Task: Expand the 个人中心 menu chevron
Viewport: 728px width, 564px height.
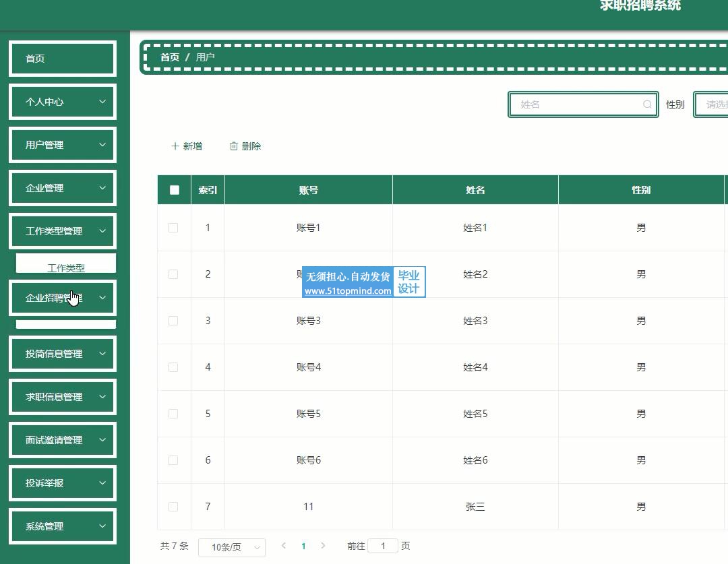Action: (102, 101)
